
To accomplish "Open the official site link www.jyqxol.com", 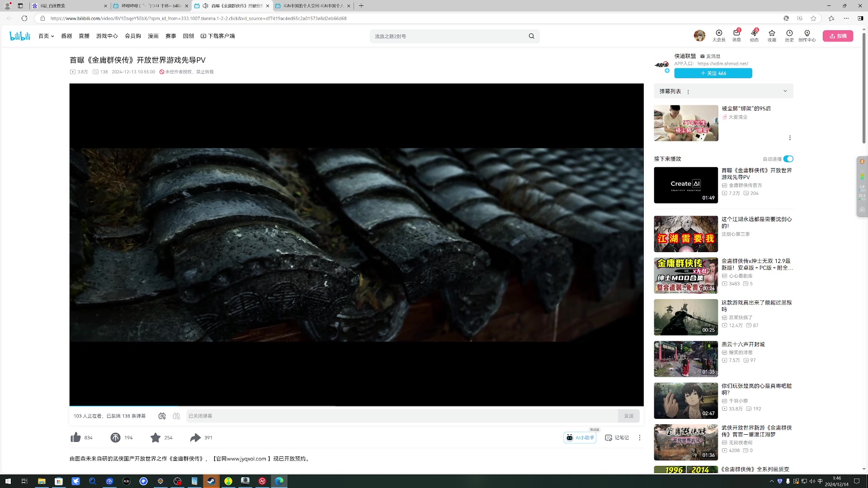I will (246, 459).
